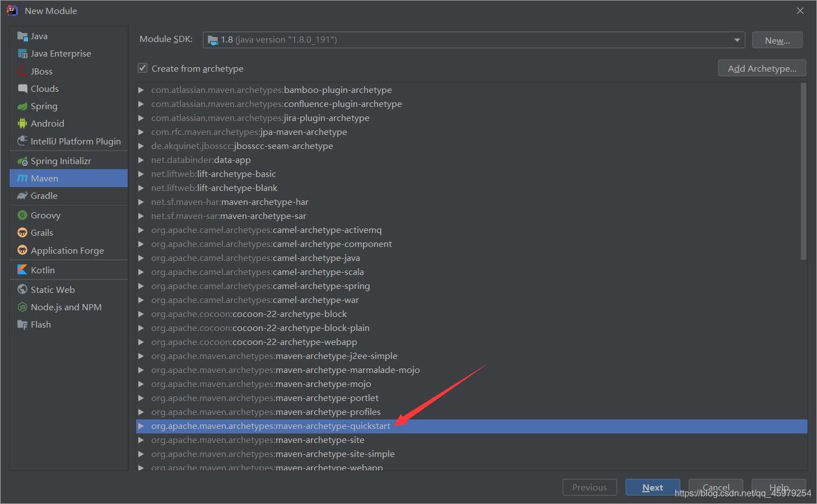Select Application Forge module type

click(69, 250)
